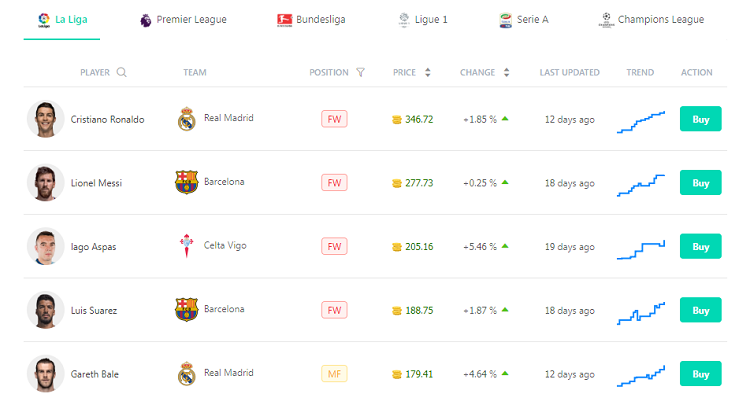The height and width of the screenshot is (405, 750).
Task: Open the Serie A tab
Action: point(524,20)
